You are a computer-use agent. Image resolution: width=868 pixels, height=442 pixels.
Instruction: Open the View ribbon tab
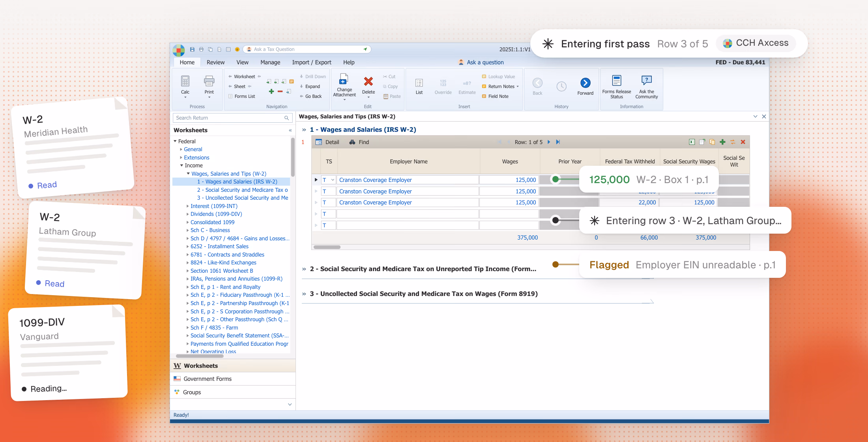click(x=242, y=62)
